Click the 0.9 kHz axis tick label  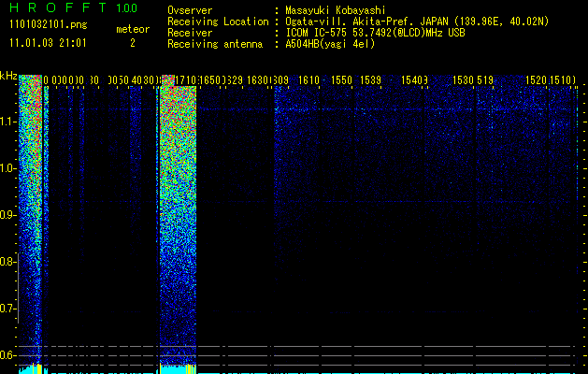click(x=7, y=215)
